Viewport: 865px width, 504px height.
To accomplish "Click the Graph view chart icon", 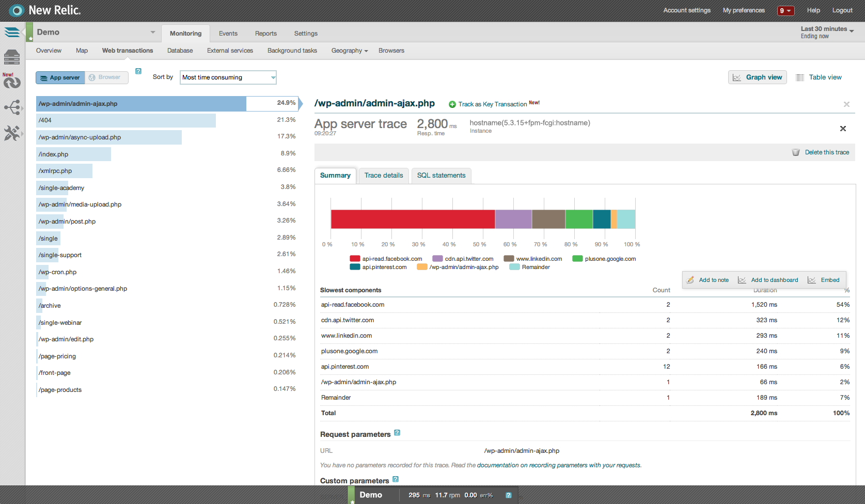I will tap(737, 77).
